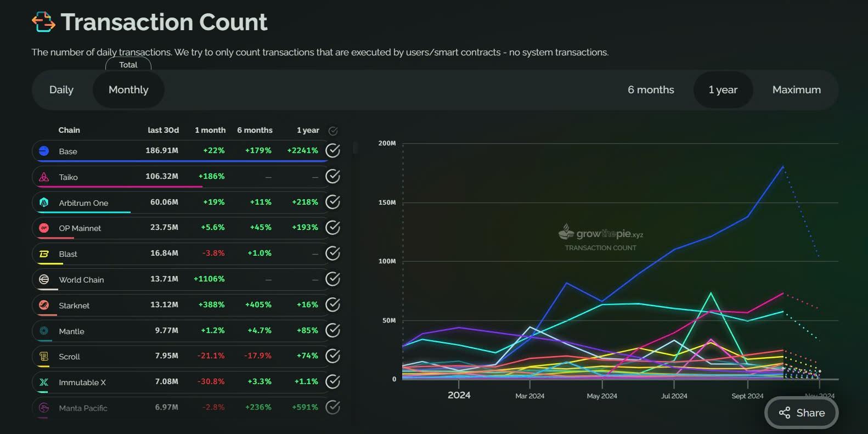The height and width of the screenshot is (434, 868).
Task: Toggle OP Mainnet visibility checkmark
Action: 332,227
